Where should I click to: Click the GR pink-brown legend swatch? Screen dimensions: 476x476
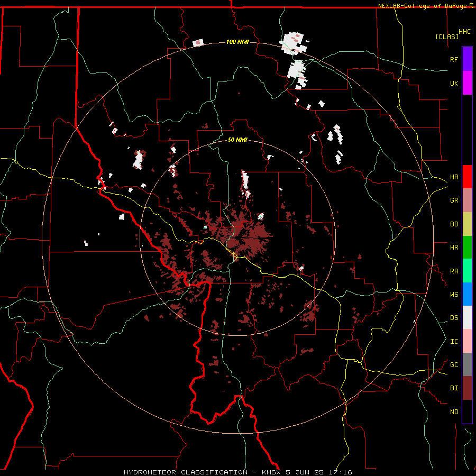pos(467,200)
